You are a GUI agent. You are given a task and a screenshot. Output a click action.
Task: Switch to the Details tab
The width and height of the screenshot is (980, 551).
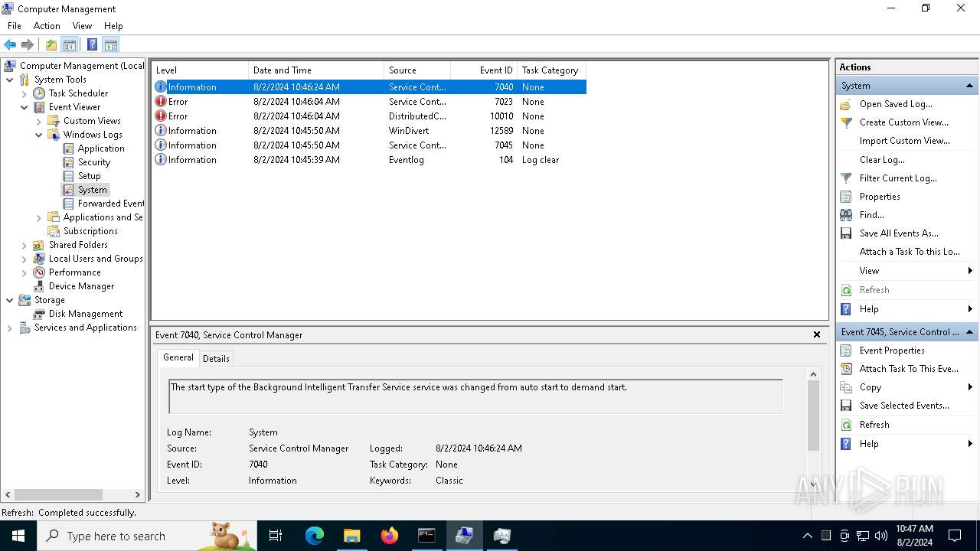pyautogui.click(x=216, y=358)
